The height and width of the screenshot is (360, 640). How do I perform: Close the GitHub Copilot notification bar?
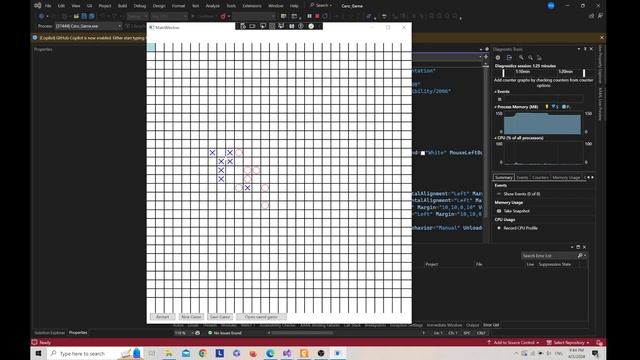coord(602,38)
